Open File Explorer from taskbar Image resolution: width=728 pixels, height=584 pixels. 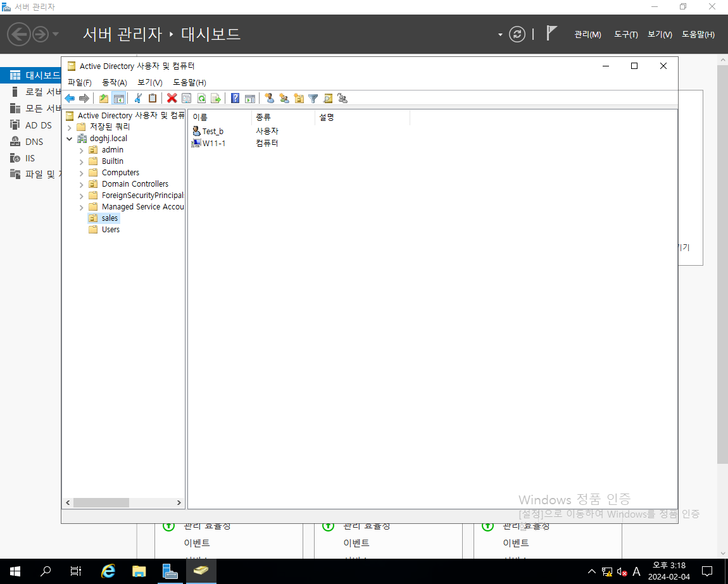[139, 571]
